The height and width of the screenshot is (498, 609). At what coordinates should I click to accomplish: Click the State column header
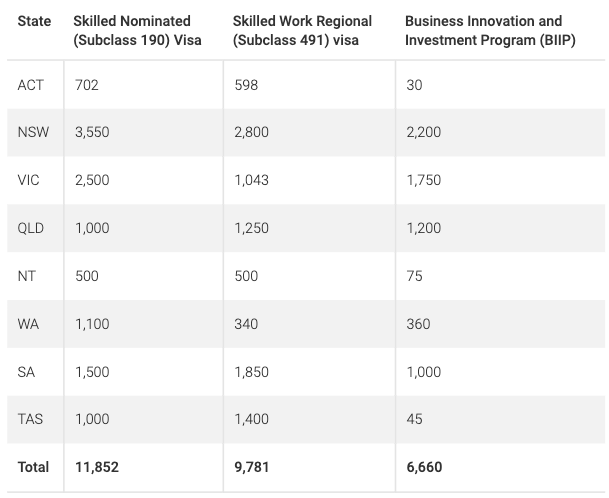pyautogui.click(x=34, y=21)
